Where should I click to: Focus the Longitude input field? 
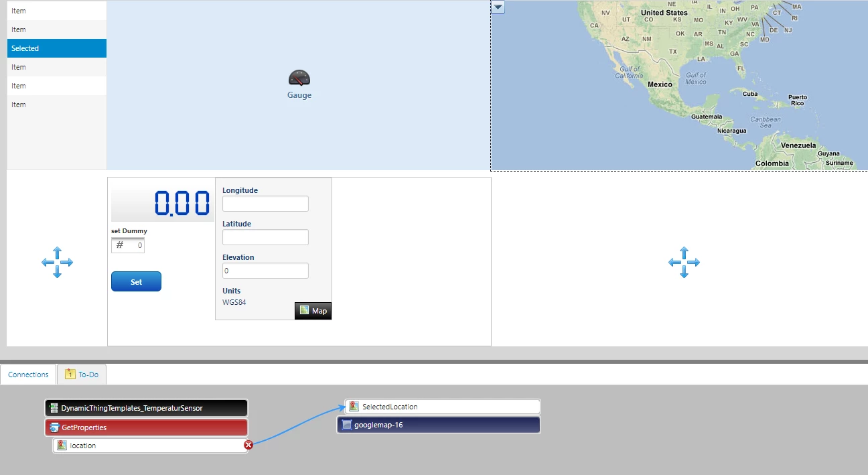[x=265, y=204]
